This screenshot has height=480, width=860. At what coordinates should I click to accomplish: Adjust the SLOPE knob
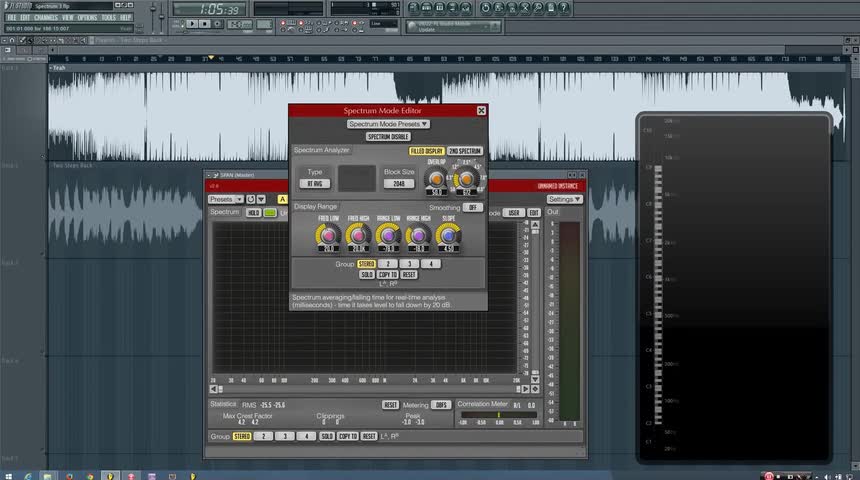[448, 235]
